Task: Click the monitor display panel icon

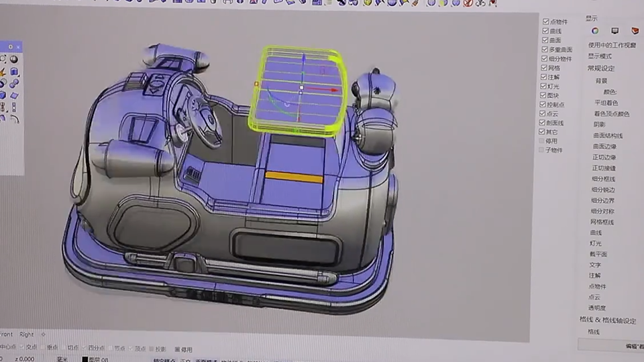Action: (x=614, y=31)
